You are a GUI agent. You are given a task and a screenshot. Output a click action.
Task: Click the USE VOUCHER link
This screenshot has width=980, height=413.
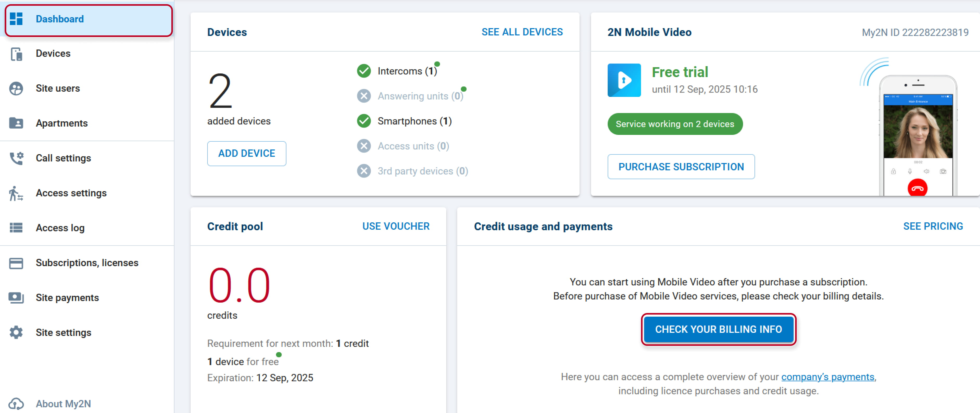[x=396, y=226]
